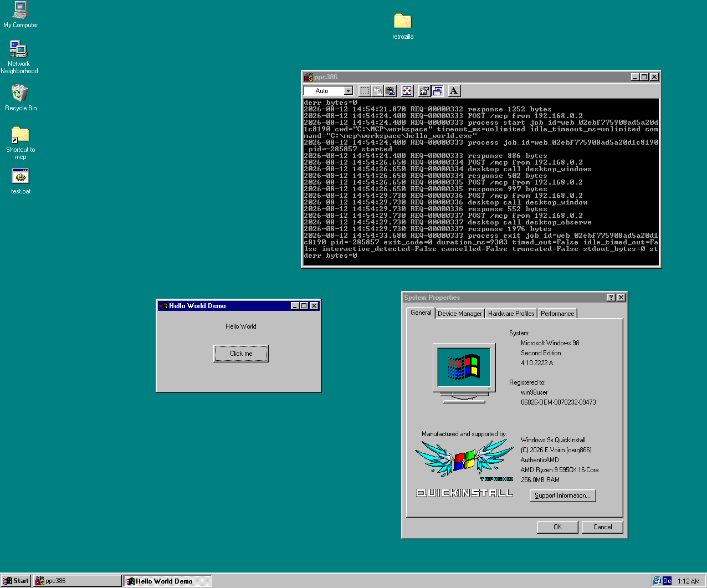Click the product ID 06826-OEM-0070232-09473

[x=559, y=402]
